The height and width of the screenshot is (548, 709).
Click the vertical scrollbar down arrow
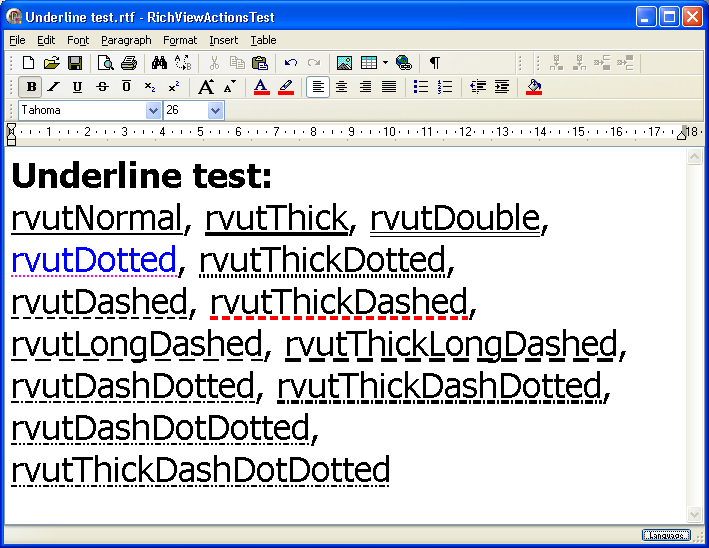coord(694,515)
